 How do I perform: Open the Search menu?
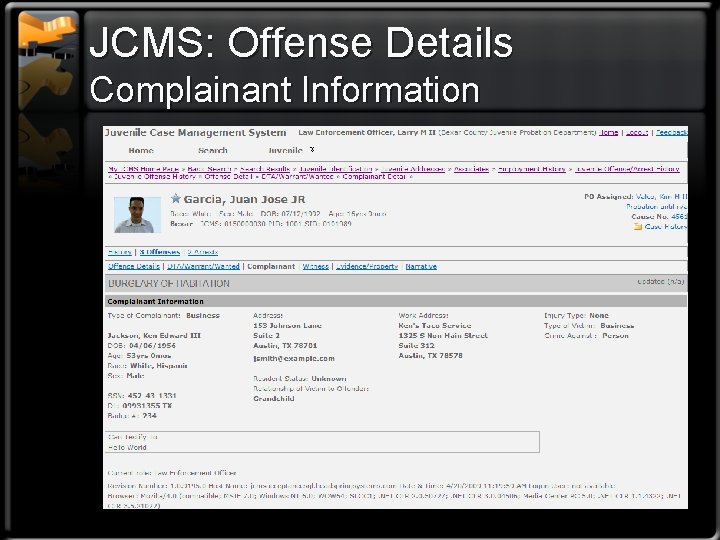[213, 150]
